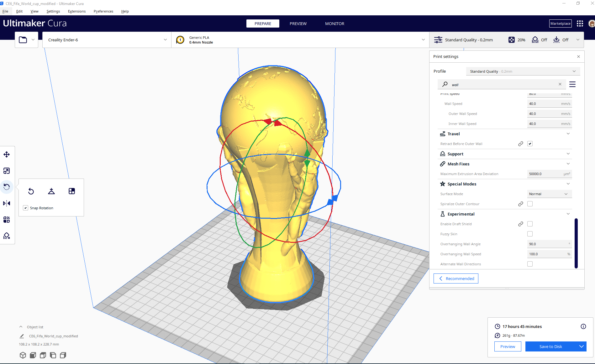Screen dimensions: 595x364
Task: Select the Support Blocker tool
Action: click(6, 236)
